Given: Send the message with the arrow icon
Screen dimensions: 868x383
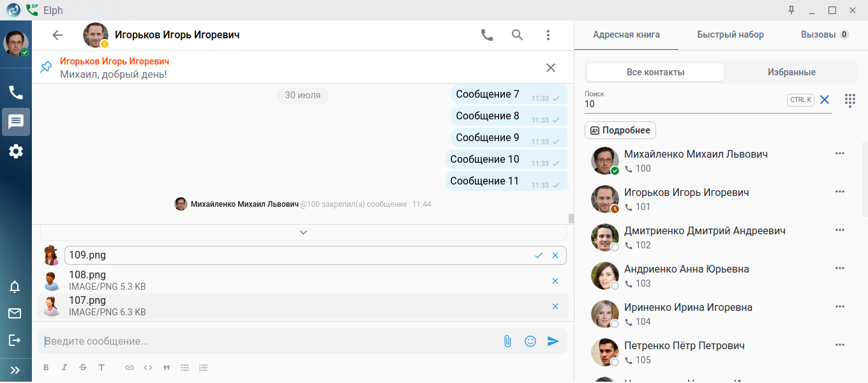Looking at the screenshot, I should coord(553,342).
